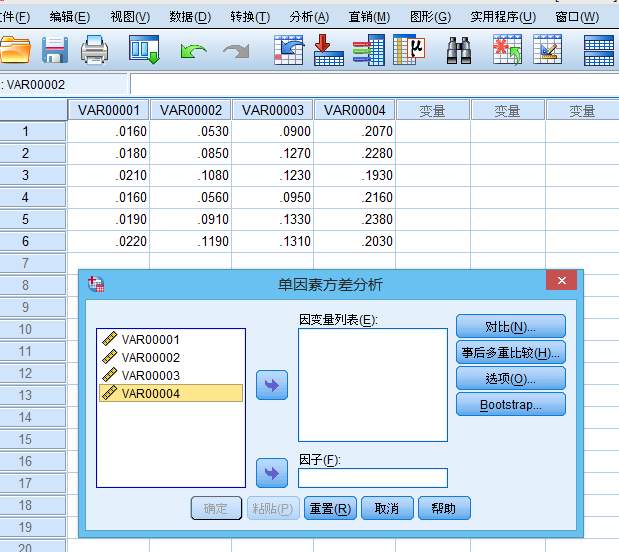Click the 对比(N)... button
This screenshot has height=552, width=619.
[x=510, y=326]
